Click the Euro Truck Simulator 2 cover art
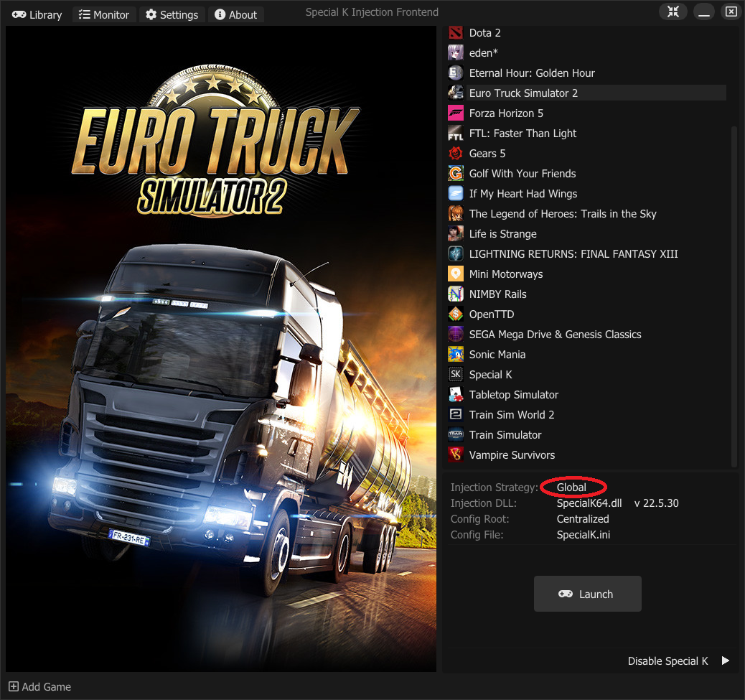This screenshot has width=745, height=700. [x=221, y=349]
